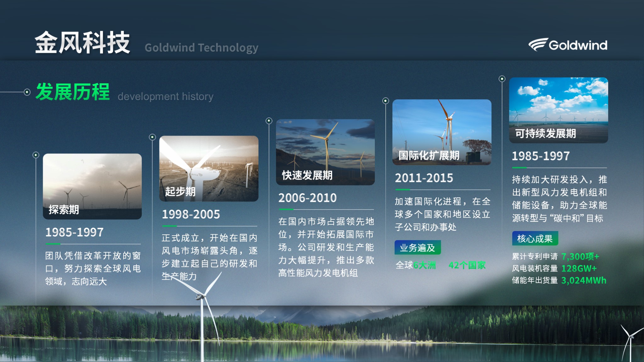Select the 金风科技 main title
The width and height of the screenshot is (644, 362).
pos(82,42)
